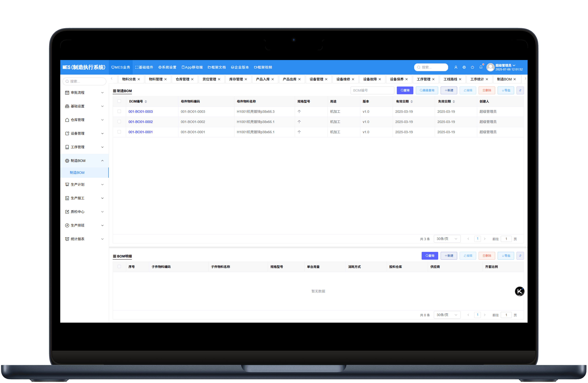Screen dimensions: 588x383
Task: Check the row 001-BO01-0003 checkbox
Action: click(119, 111)
